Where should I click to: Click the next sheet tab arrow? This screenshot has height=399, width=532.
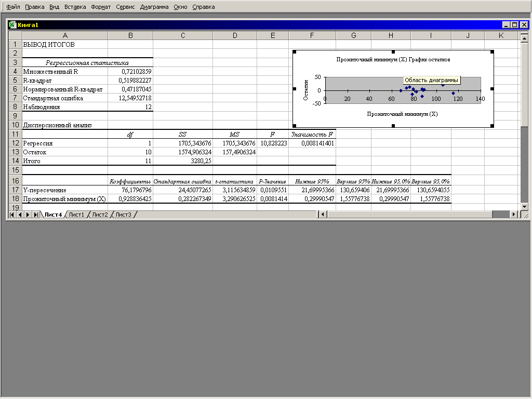coord(28,215)
